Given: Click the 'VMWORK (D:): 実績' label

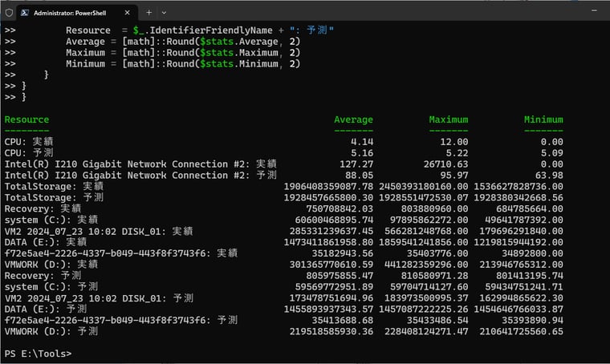Looking at the screenshot, I should [x=51, y=265].
